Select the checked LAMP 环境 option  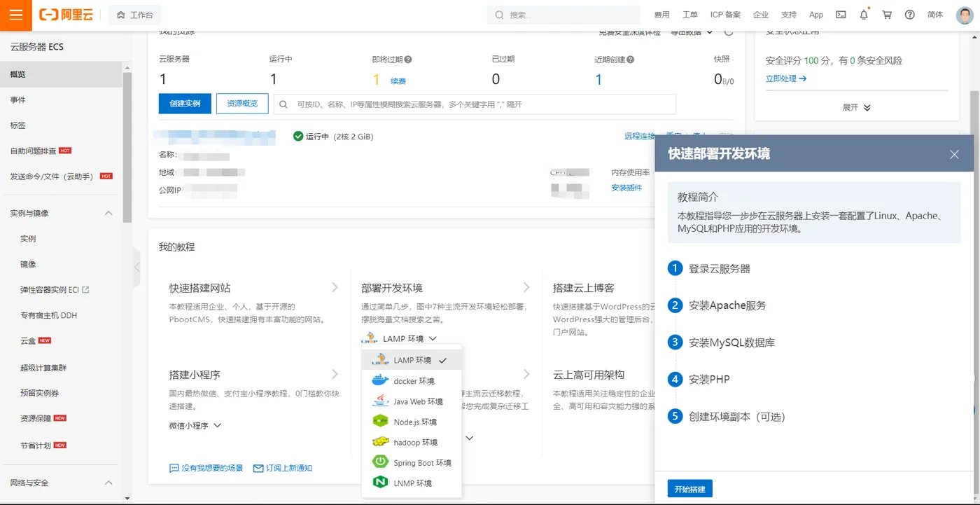tap(412, 360)
